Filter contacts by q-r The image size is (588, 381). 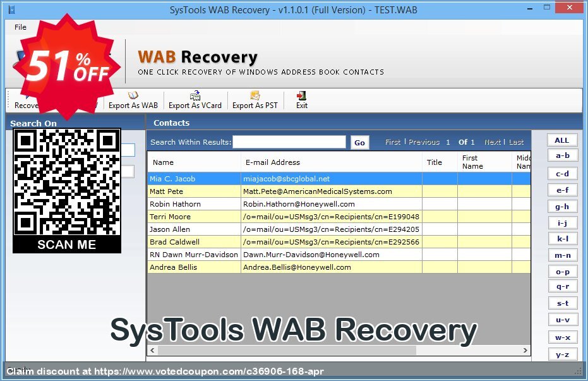click(x=563, y=286)
